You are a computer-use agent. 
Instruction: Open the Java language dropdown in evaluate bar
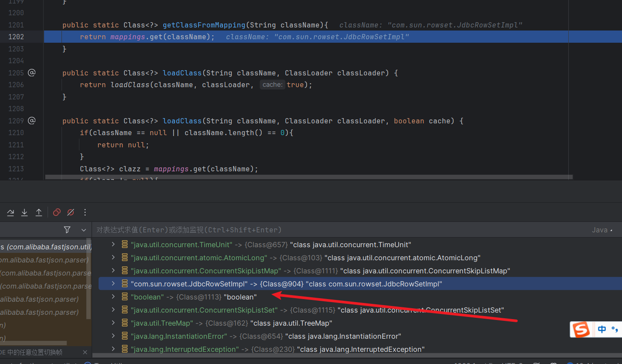[x=602, y=230]
